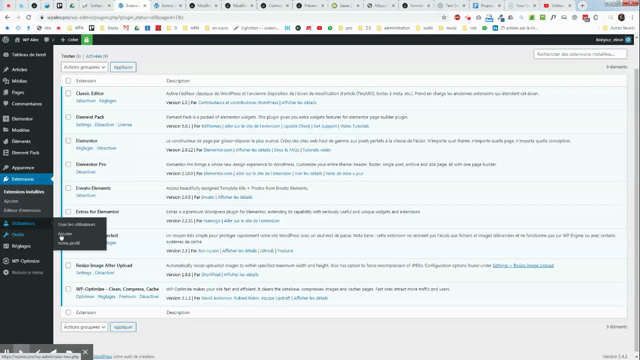Click the bottom Appliquer button

(x=123, y=327)
